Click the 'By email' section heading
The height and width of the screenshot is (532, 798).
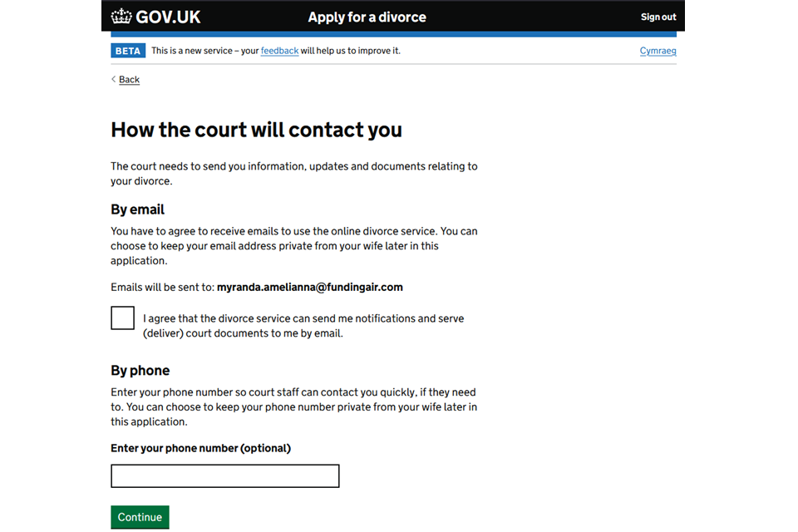coord(138,209)
